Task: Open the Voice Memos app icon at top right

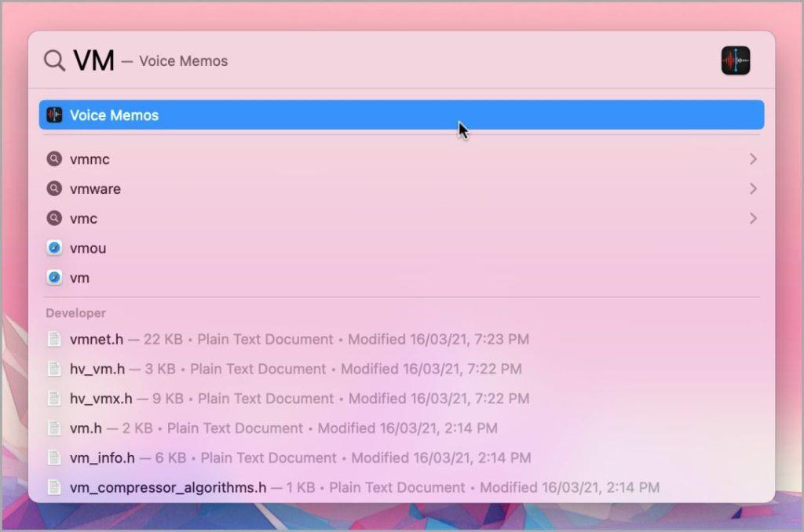Action: pos(735,60)
